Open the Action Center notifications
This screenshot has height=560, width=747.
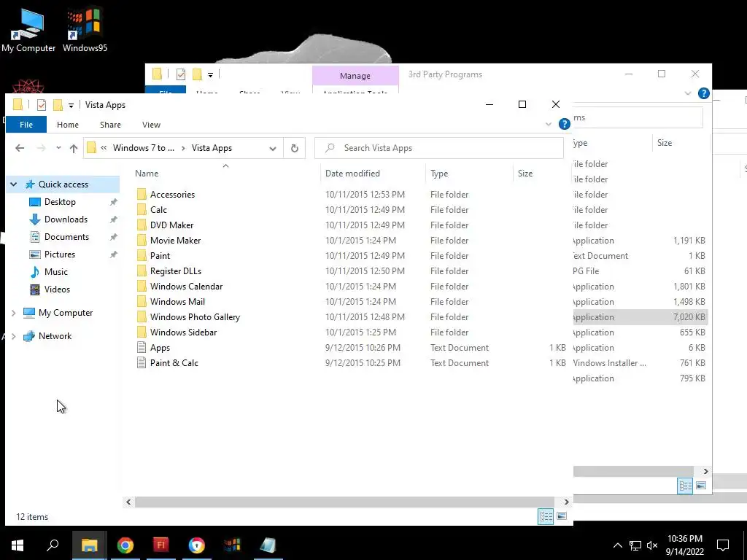(x=723, y=545)
